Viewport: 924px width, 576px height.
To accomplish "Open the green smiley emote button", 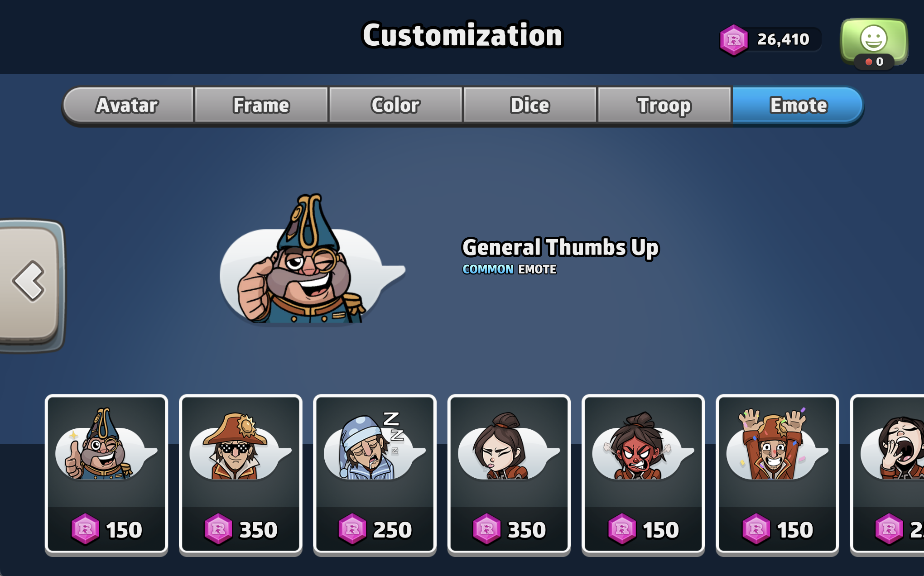I will point(874,42).
